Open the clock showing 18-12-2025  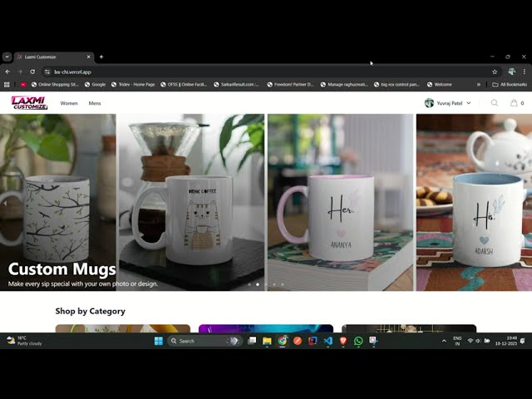pos(506,341)
